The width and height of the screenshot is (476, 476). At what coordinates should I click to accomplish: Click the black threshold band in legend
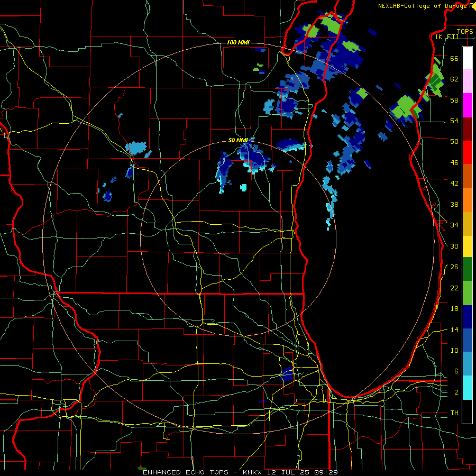click(467, 411)
